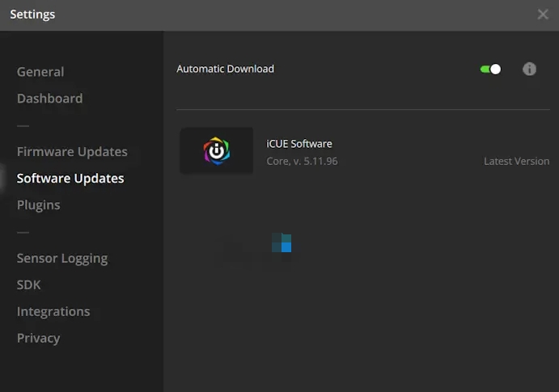559x392 pixels.
Task: Open the Automatic Download info icon
Action: (529, 69)
